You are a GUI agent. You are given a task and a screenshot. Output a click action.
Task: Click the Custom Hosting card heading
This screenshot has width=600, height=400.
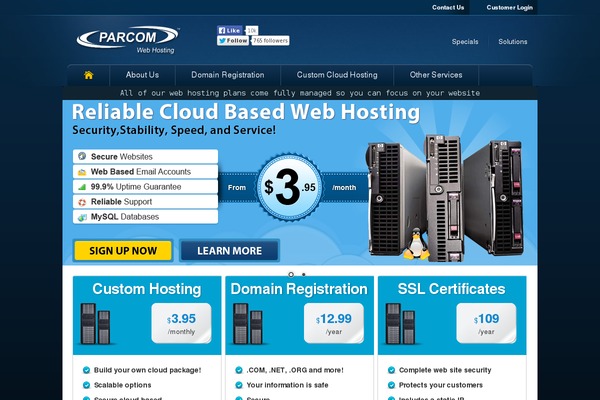[x=147, y=289]
